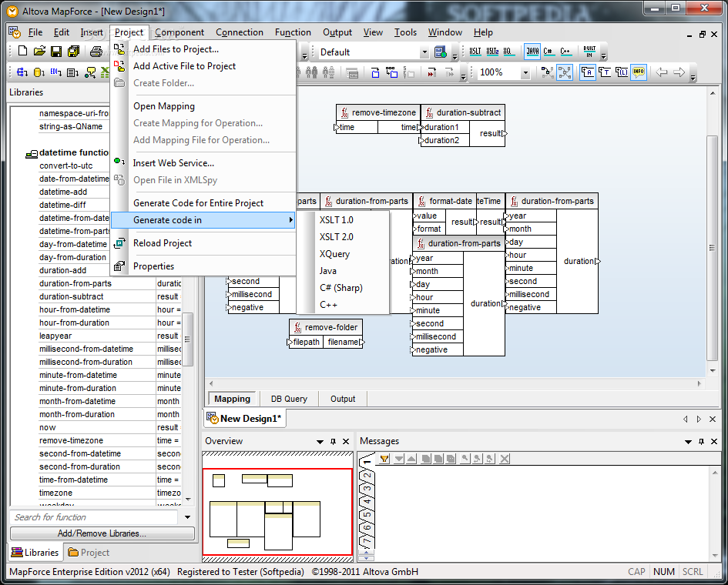Insert a database component via cylinder icon

pyautogui.click(x=39, y=72)
